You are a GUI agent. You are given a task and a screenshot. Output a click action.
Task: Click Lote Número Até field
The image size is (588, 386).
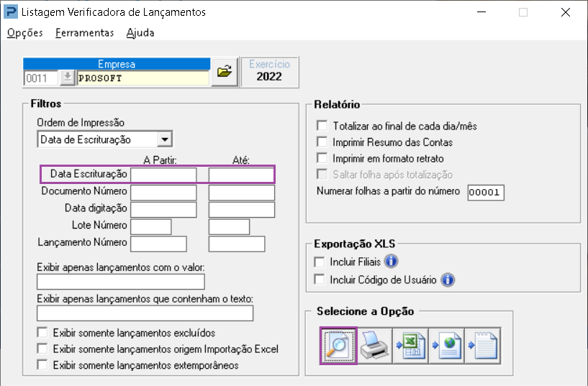click(229, 227)
